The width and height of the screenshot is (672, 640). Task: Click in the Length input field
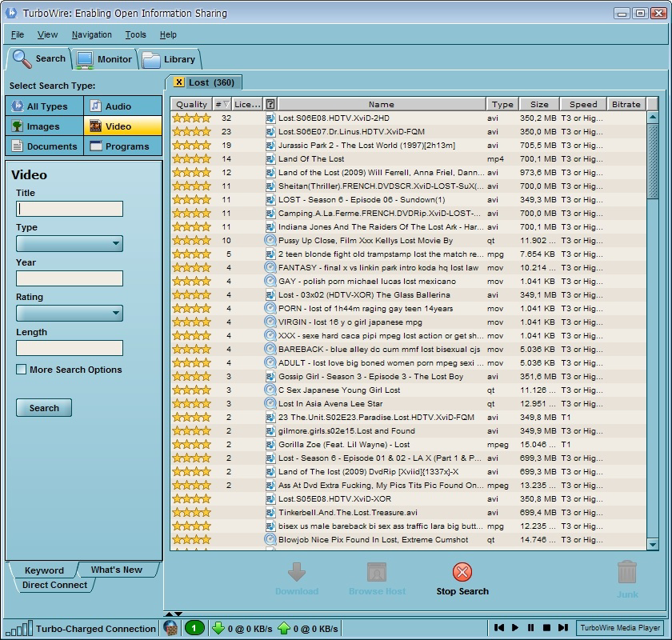tap(70, 348)
